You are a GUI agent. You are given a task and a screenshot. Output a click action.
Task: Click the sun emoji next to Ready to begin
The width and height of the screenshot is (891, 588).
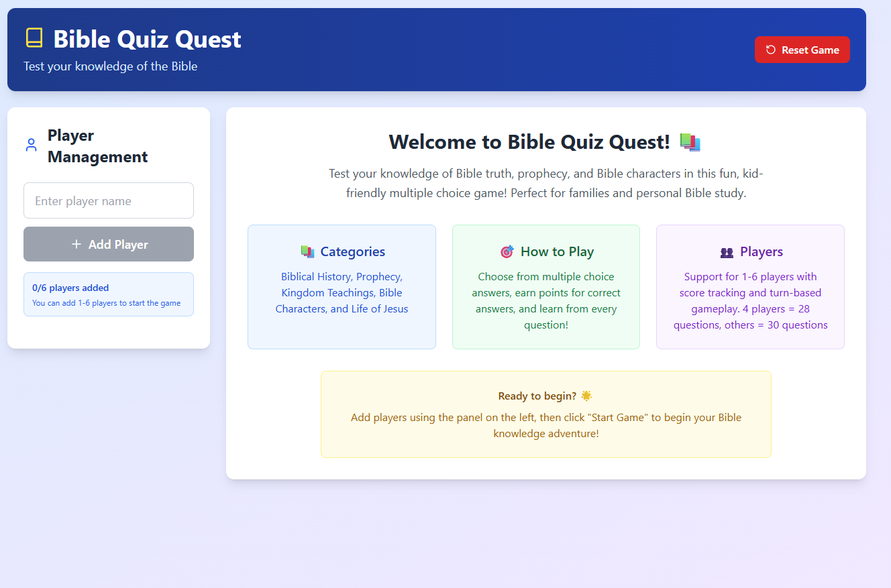click(x=585, y=395)
